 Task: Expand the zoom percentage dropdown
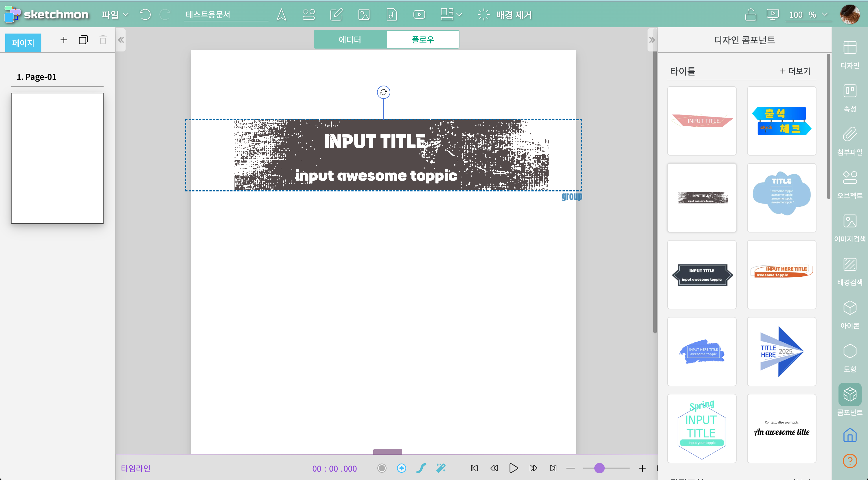tap(825, 14)
